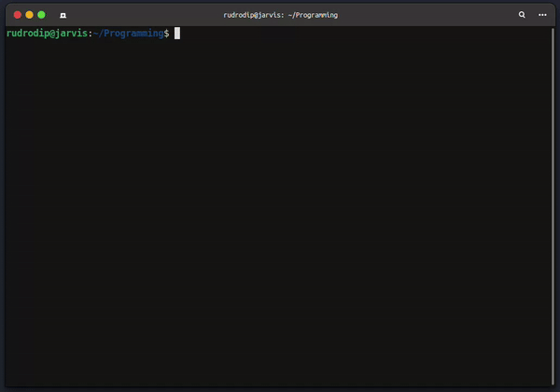
Task: Close the terminal with red button
Action: pyautogui.click(x=17, y=15)
